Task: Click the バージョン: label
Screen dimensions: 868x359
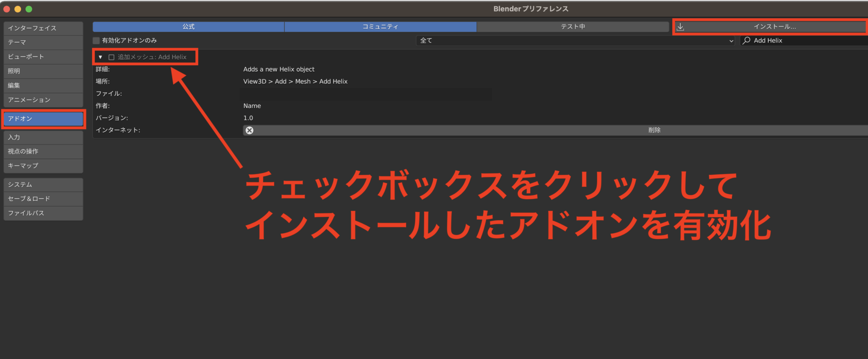Action: coord(112,118)
